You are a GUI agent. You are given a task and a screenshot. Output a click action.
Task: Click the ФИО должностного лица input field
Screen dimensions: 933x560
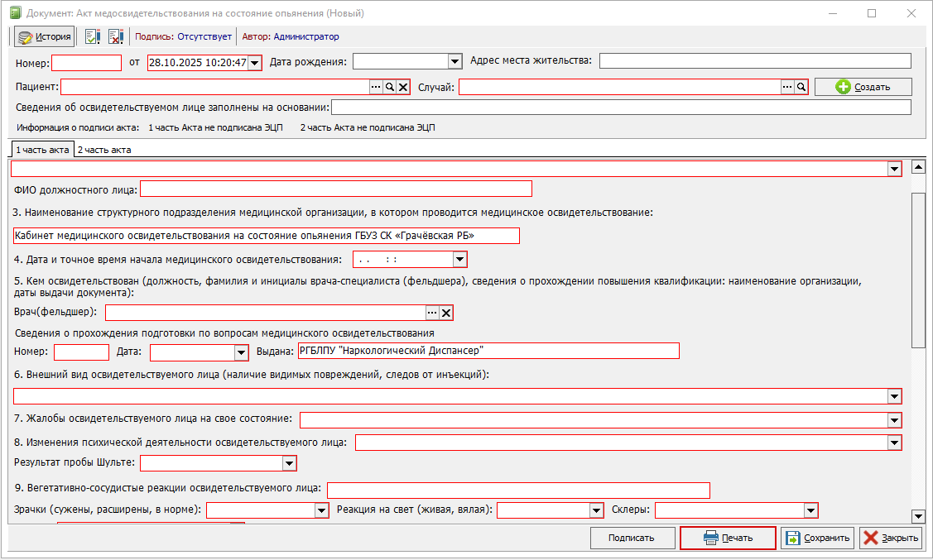click(335, 189)
